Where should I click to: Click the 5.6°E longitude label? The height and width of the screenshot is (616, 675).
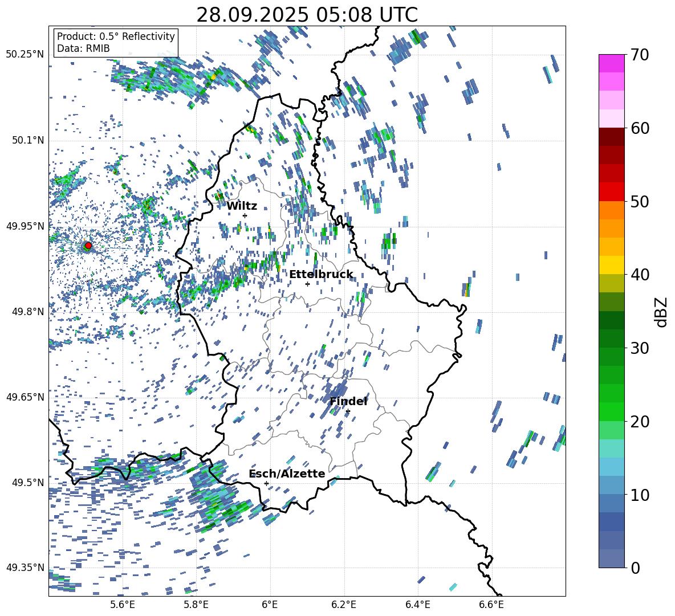122,605
